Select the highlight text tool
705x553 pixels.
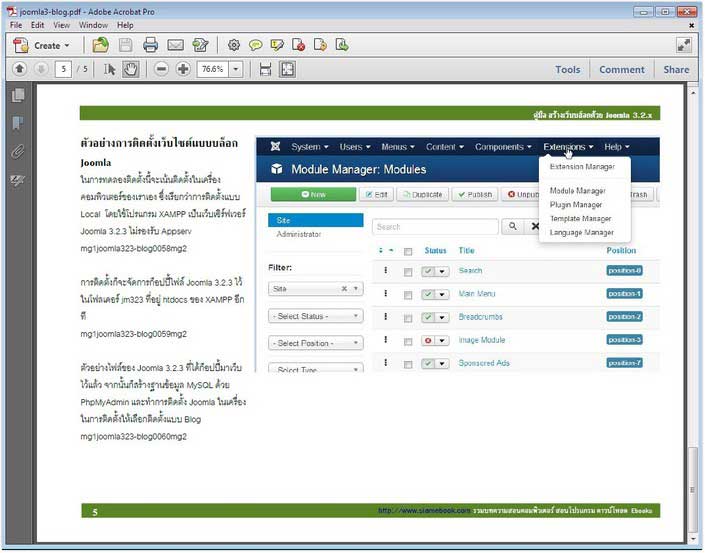point(277,45)
